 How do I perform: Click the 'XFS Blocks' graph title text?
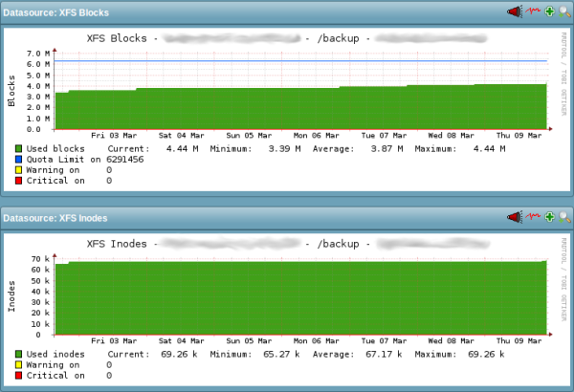[117, 38]
